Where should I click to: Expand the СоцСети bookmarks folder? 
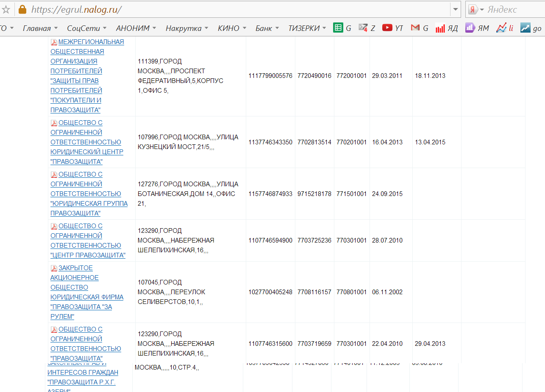pos(88,28)
